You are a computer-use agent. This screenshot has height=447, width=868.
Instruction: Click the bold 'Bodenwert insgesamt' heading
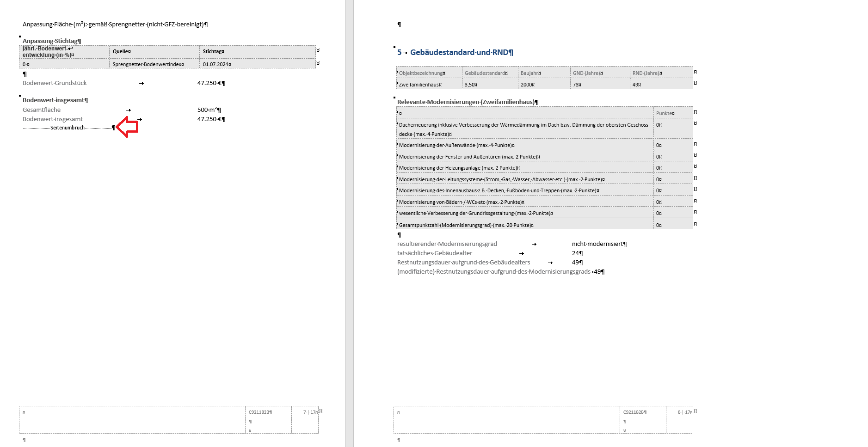point(55,100)
